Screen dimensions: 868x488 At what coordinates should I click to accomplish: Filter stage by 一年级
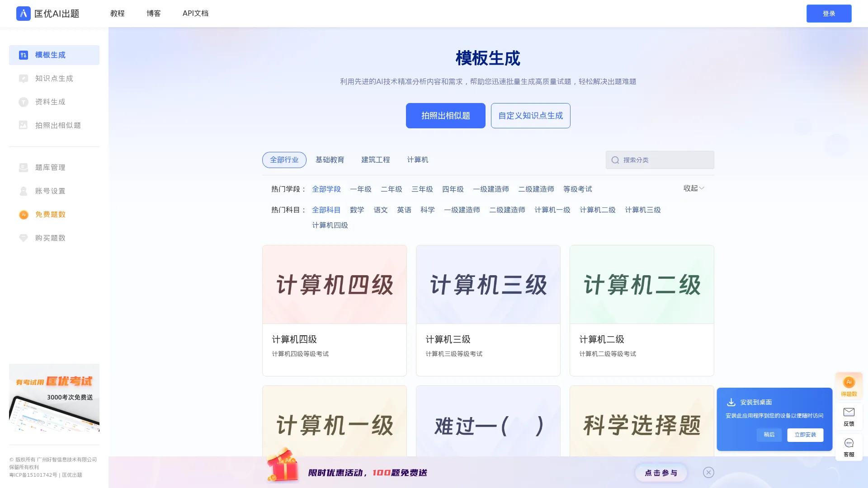coord(361,189)
